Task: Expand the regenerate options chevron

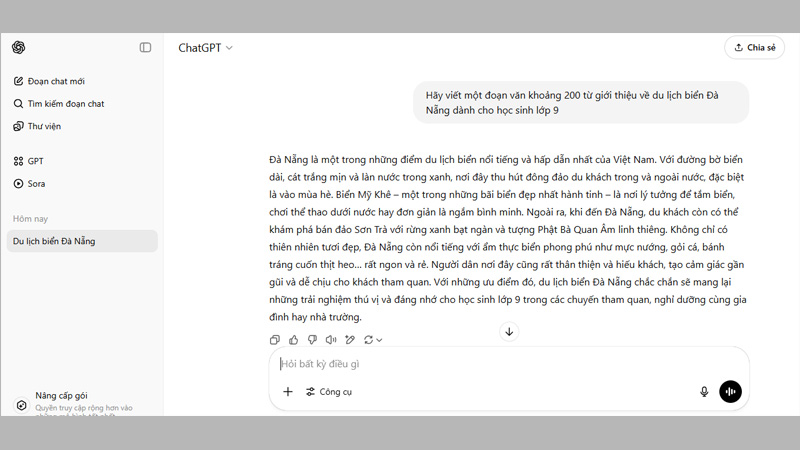Action: pyautogui.click(x=380, y=340)
